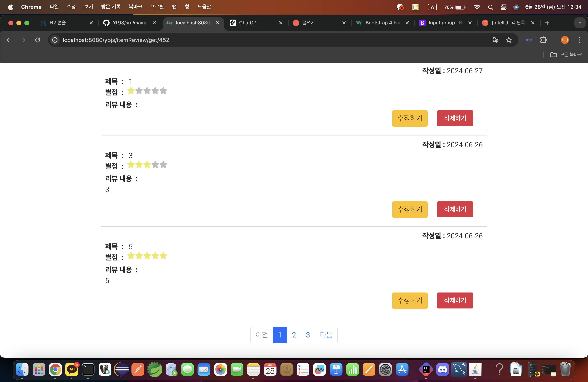Open Discord from the dock
This screenshot has height=382, width=588.
click(442, 369)
